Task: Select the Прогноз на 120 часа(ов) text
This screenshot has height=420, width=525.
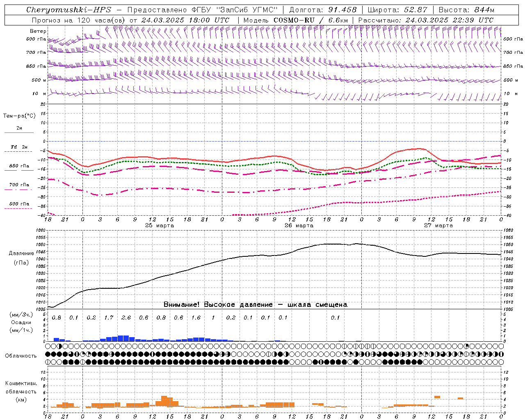Action: 79,20
